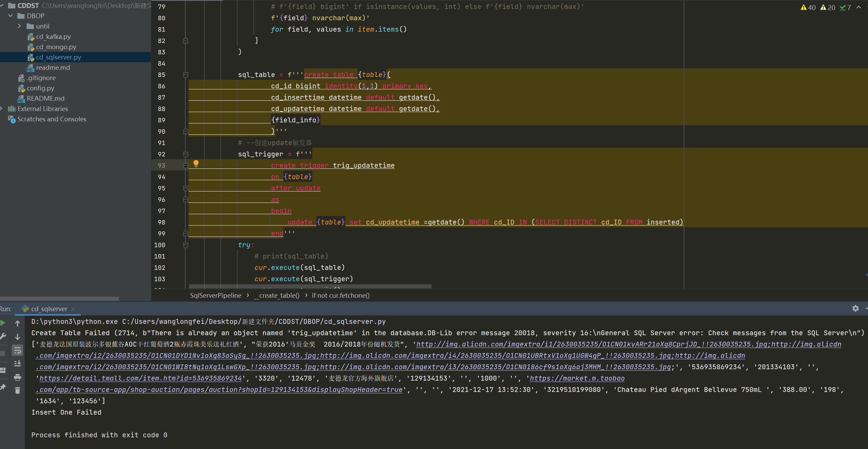The height and width of the screenshot is (449, 868).
Task: Click the Python icon of cd_kafka.py
Action: 31,37
